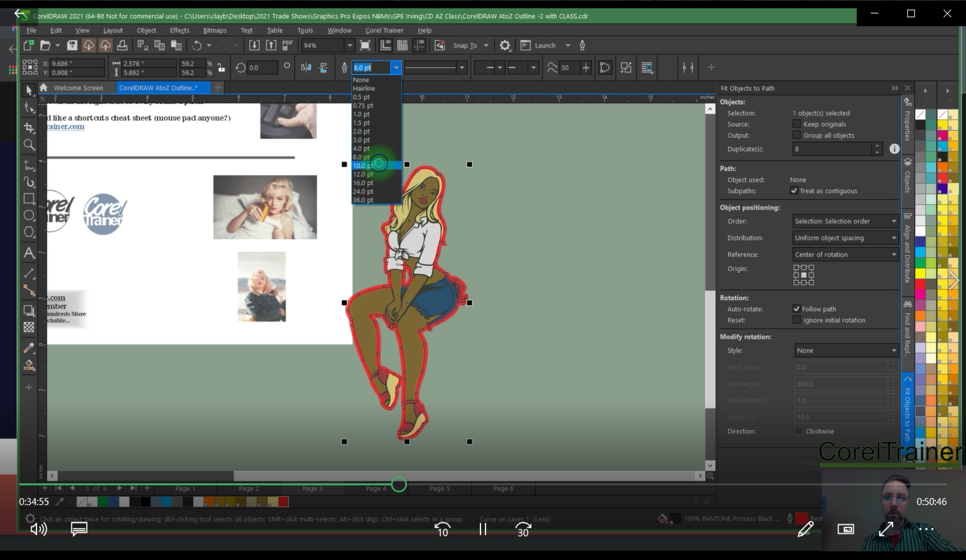The height and width of the screenshot is (560, 966).
Task: Click the New document icon
Action: (x=29, y=45)
